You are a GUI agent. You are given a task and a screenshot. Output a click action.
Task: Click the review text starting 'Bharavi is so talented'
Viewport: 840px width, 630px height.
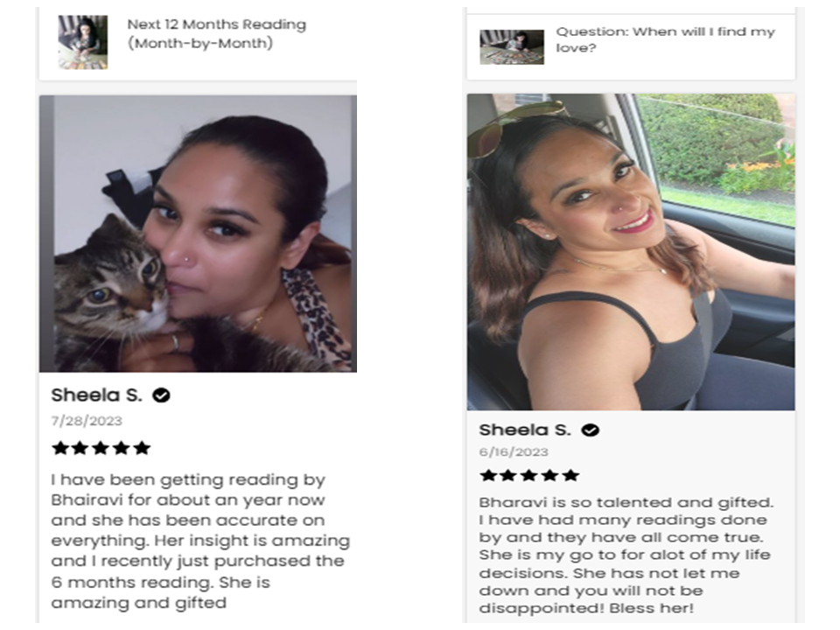[x=626, y=555]
